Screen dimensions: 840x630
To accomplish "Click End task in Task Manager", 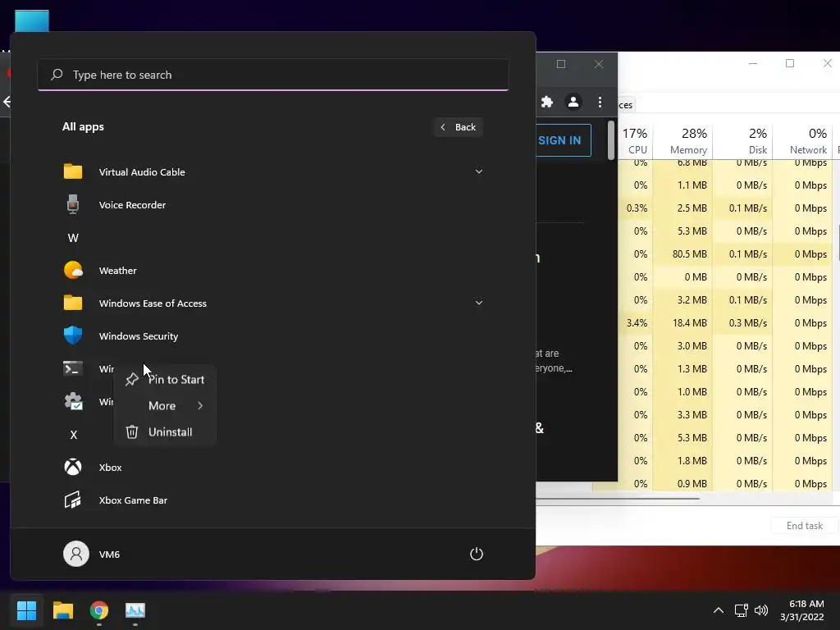I will (804, 526).
